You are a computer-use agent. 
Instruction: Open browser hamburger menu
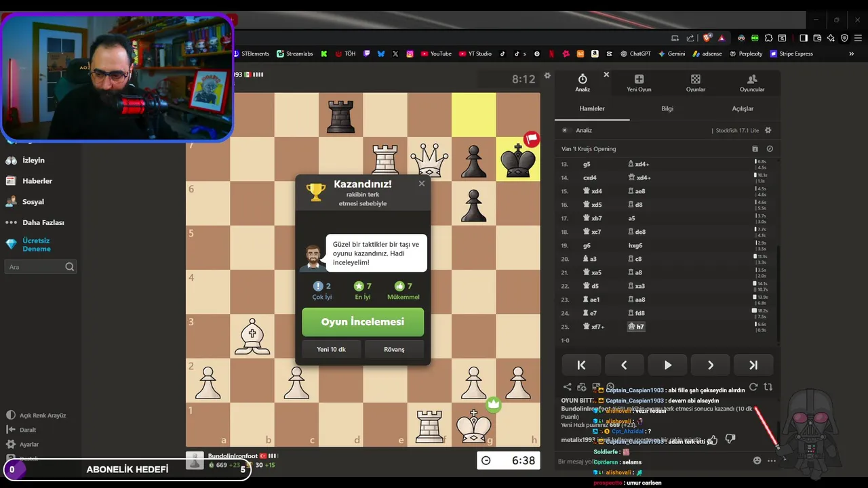[x=857, y=38]
